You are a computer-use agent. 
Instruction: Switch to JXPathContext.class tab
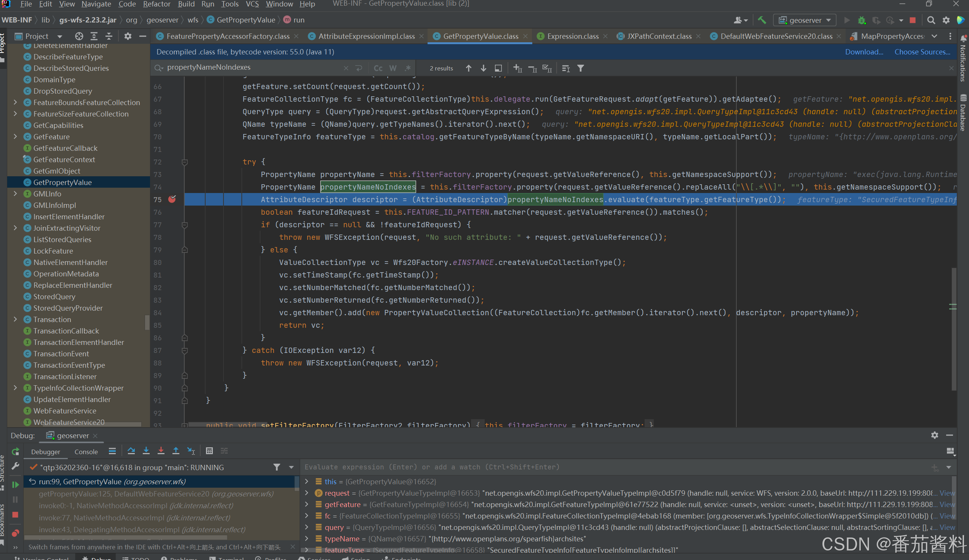[x=659, y=36]
